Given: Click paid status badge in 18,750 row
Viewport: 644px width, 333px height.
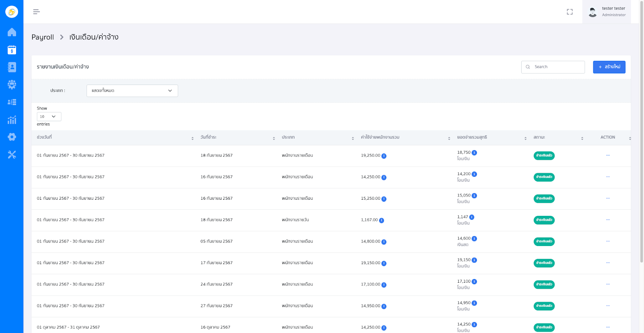Looking at the screenshot, I should 544,155.
